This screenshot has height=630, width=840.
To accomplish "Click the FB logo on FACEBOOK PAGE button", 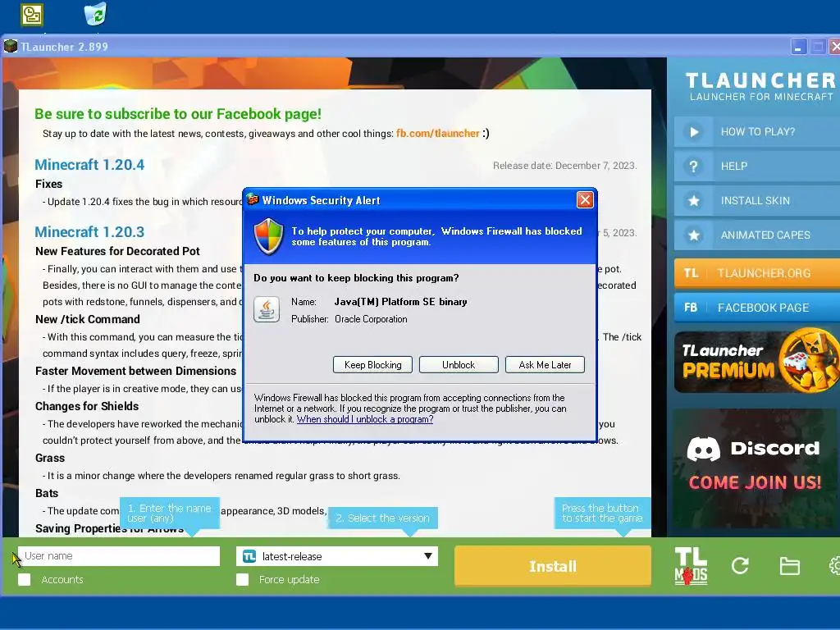I will [x=691, y=308].
